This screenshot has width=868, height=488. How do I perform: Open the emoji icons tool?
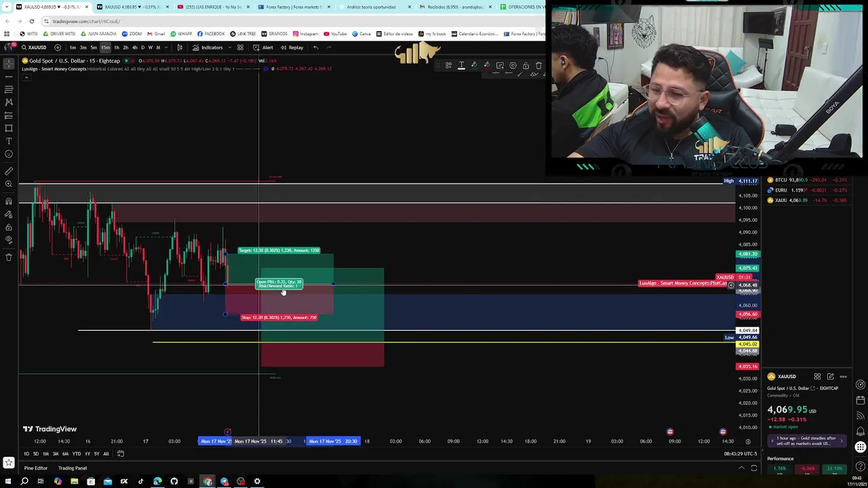click(x=9, y=154)
